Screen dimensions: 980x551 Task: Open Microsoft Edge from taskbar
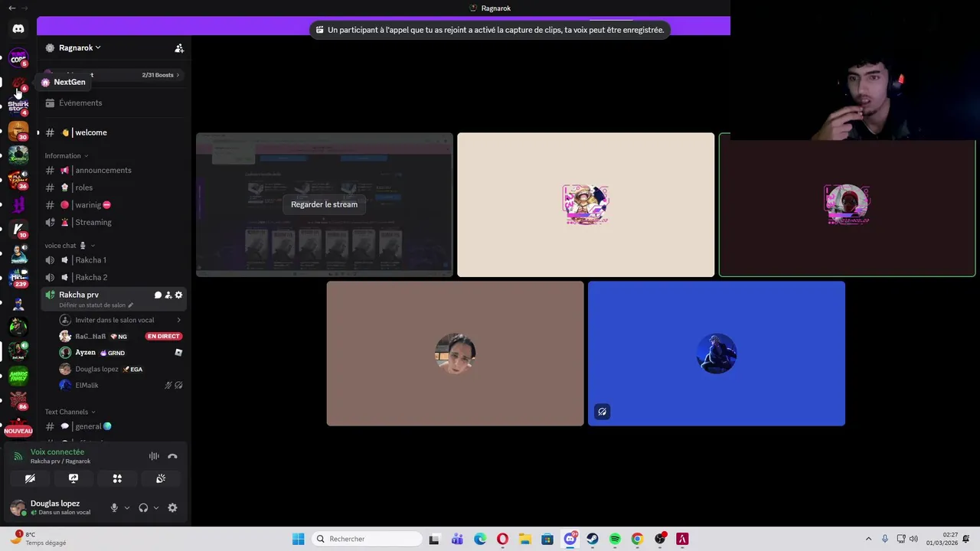[480, 539]
